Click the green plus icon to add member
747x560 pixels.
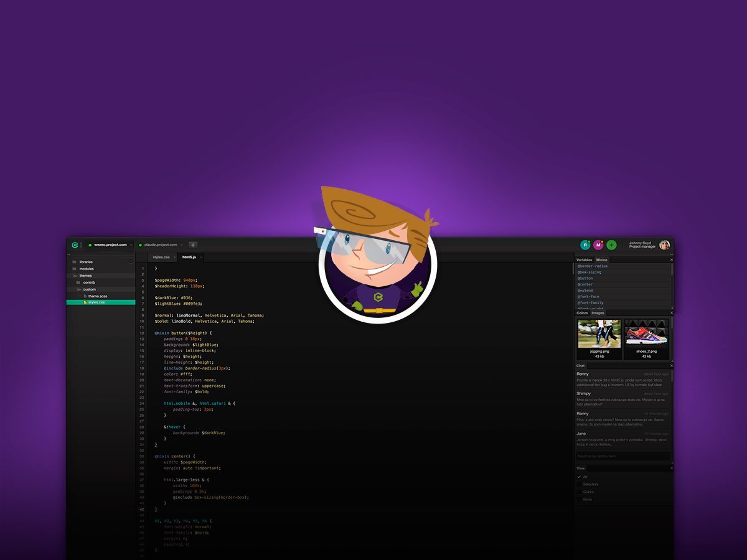click(x=611, y=245)
